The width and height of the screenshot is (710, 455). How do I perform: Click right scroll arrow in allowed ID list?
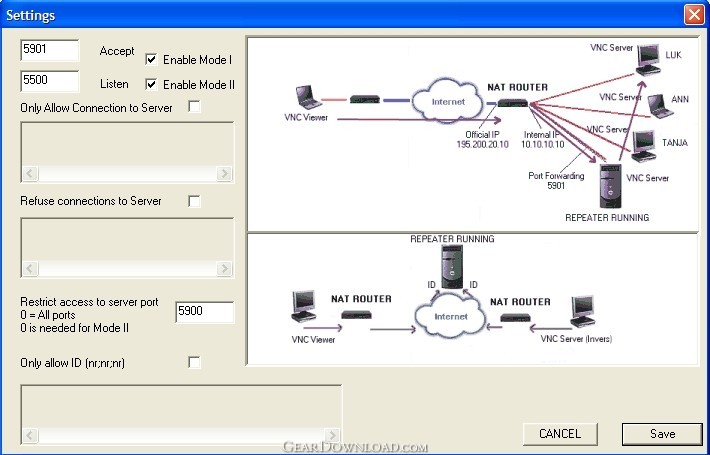click(x=332, y=436)
